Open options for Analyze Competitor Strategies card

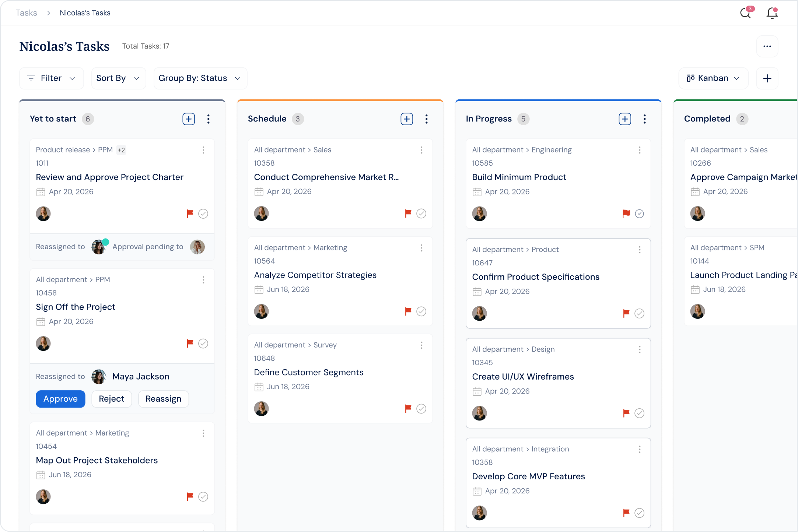click(x=421, y=248)
